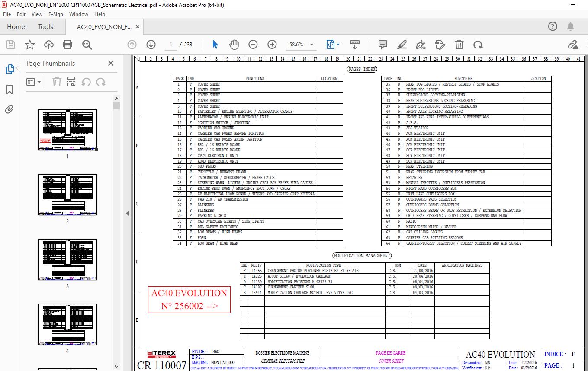Screen dimensions: 588x371
Task: Activate the Selection arrow tool
Action: (215, 45)
